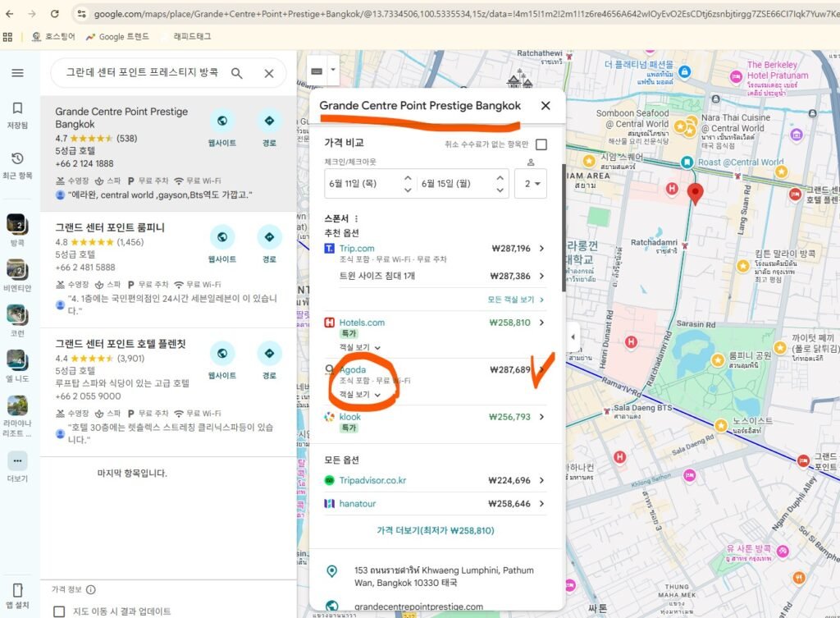Open website icon for Grande Centre Point Prestige
Screen dimensions: 840x618
click(x=221, y=121)
